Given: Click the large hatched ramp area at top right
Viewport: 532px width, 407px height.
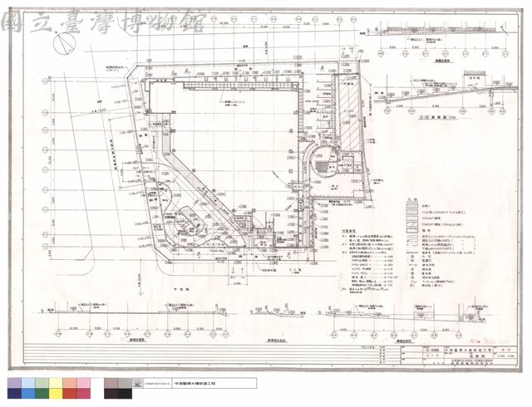Looking at the screenshot, I should [349, 112].
